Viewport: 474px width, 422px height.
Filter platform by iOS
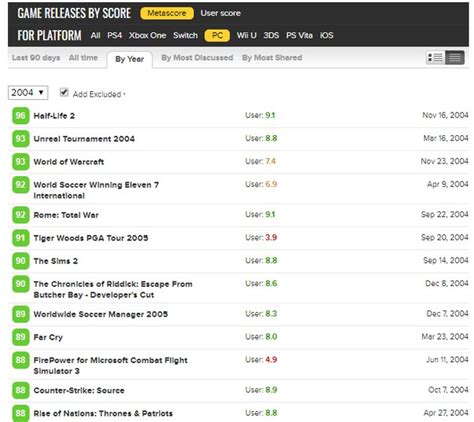tap(327, 35)
